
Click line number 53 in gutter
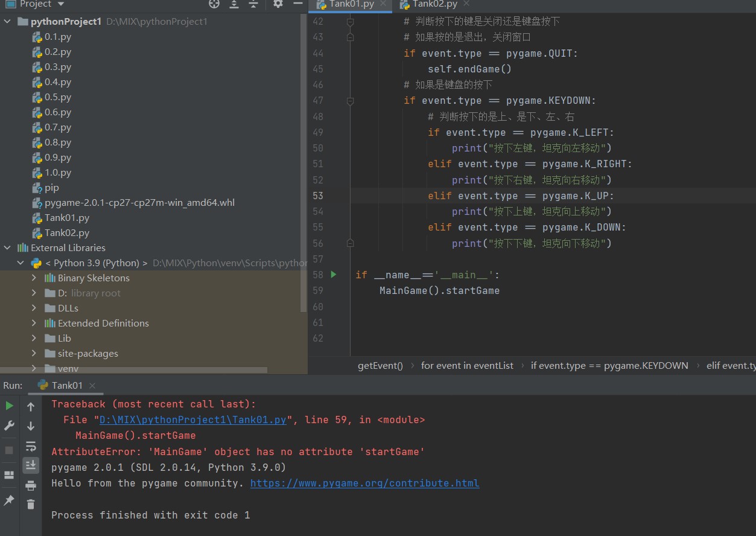pyautogui.click(x=317, y=196)
